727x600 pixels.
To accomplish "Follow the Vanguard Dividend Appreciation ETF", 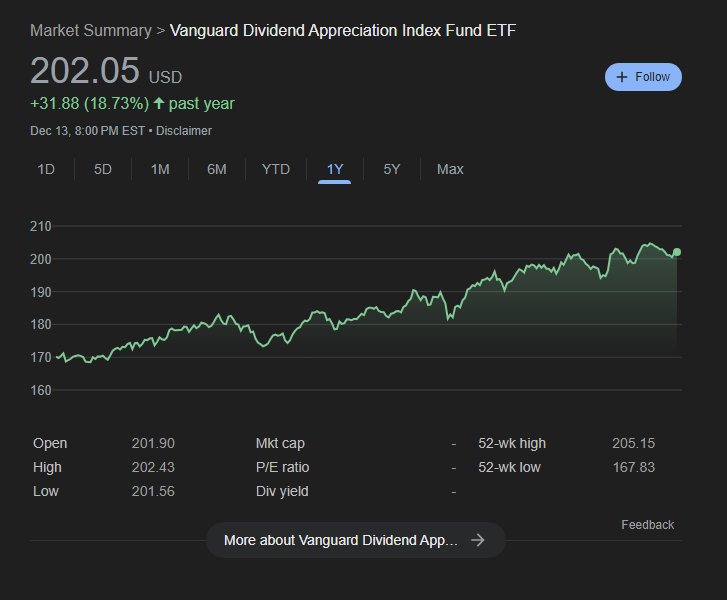I will [643, 77].
